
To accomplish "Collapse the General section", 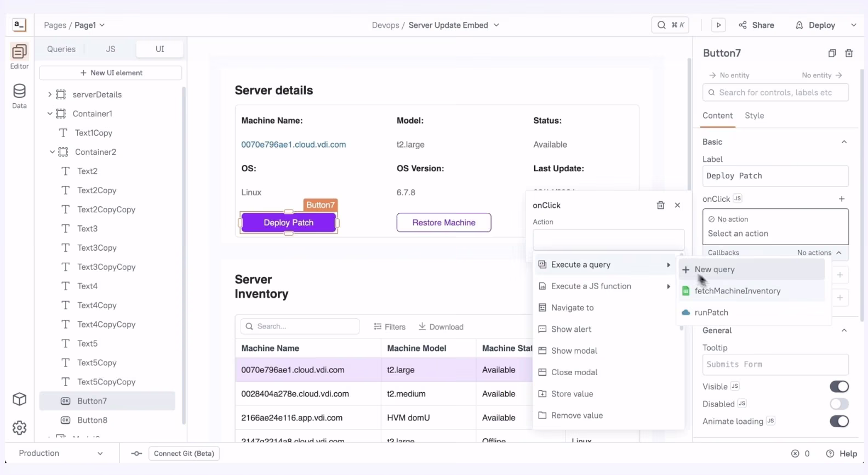I will (844, 331).
